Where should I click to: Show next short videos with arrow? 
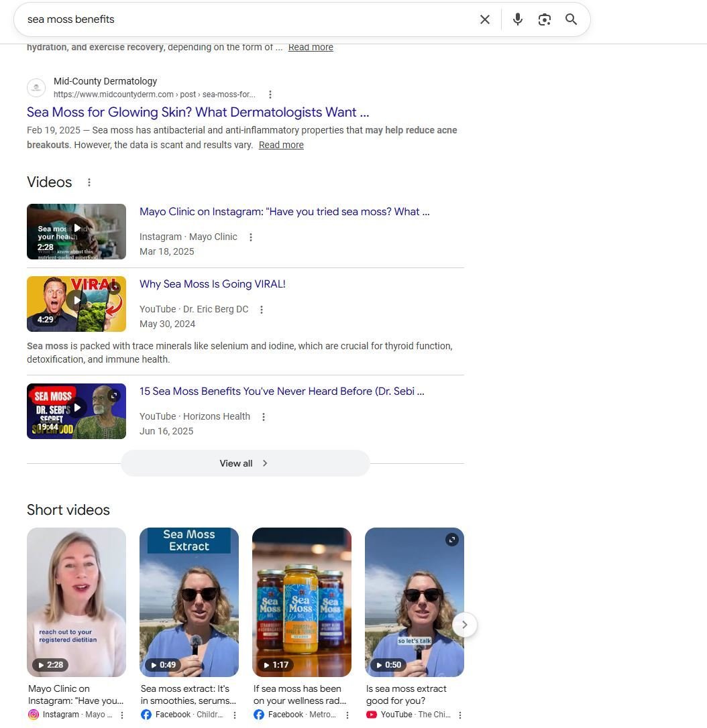pos(464,625)
